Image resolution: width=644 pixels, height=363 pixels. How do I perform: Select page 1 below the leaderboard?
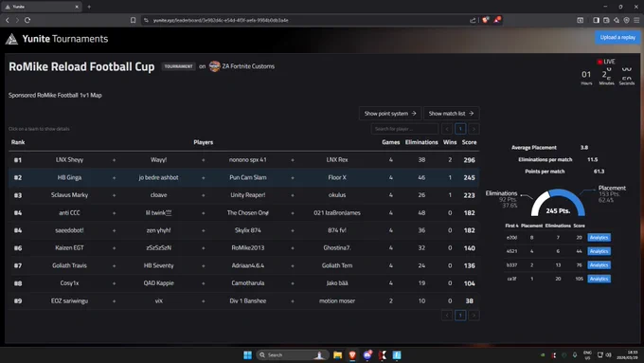pos(460,316)
